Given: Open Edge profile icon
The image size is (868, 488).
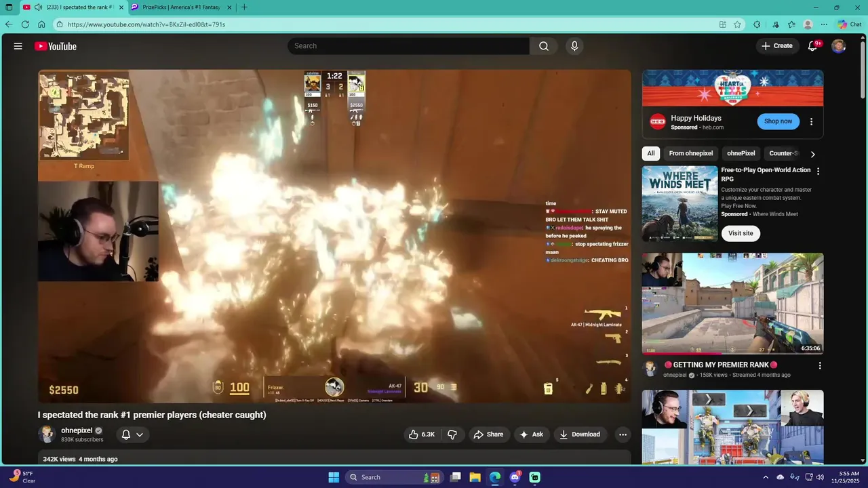Looking at the screenshot, I should [x=808, y=24].
